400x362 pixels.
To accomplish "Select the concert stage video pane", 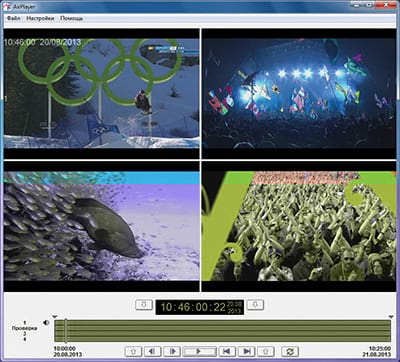I will pos(299,94).
